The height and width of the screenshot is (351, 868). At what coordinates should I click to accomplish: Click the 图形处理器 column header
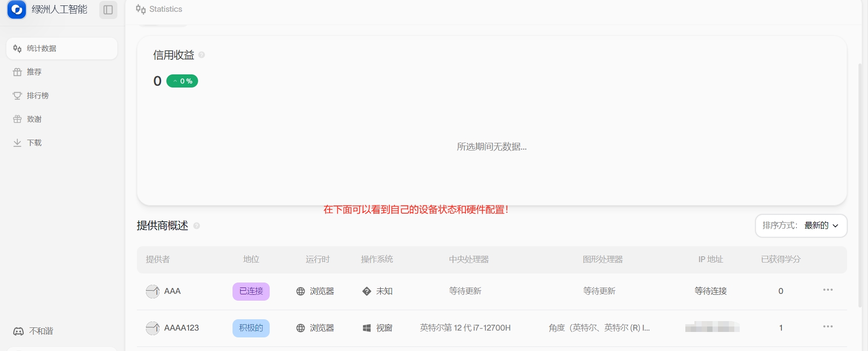click(603, 259)
